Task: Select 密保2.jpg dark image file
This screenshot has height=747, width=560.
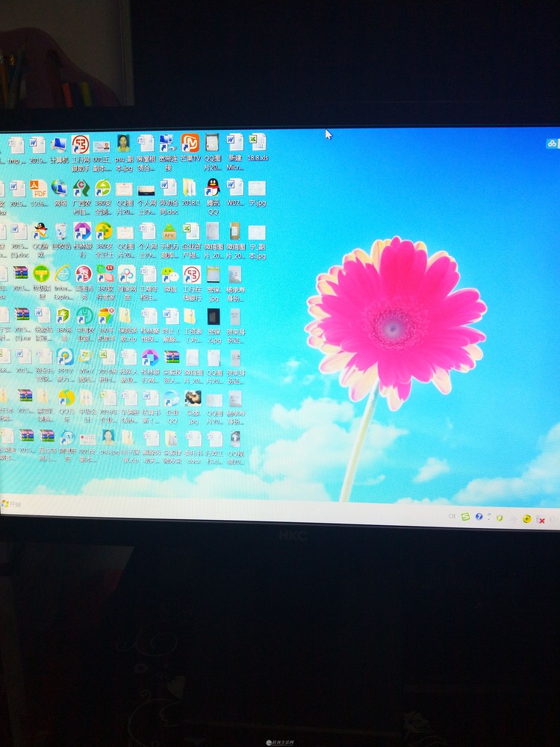Action: tap(214, 326)
